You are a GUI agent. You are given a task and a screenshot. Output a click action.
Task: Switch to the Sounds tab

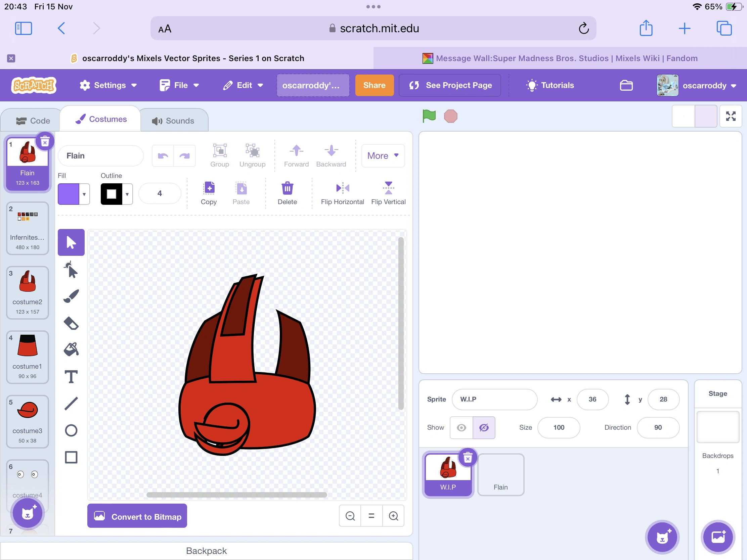(x=173, y=121)
